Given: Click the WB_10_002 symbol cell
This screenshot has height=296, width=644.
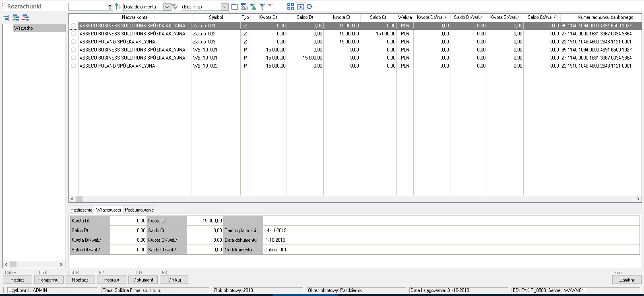Looking at the screenshot, I should click(216, 66).
